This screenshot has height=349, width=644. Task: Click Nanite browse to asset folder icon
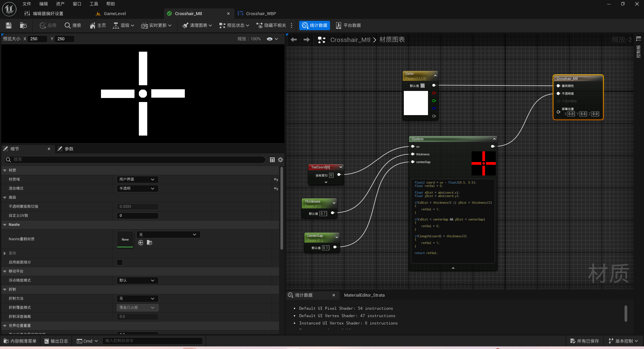click(150, 243)
